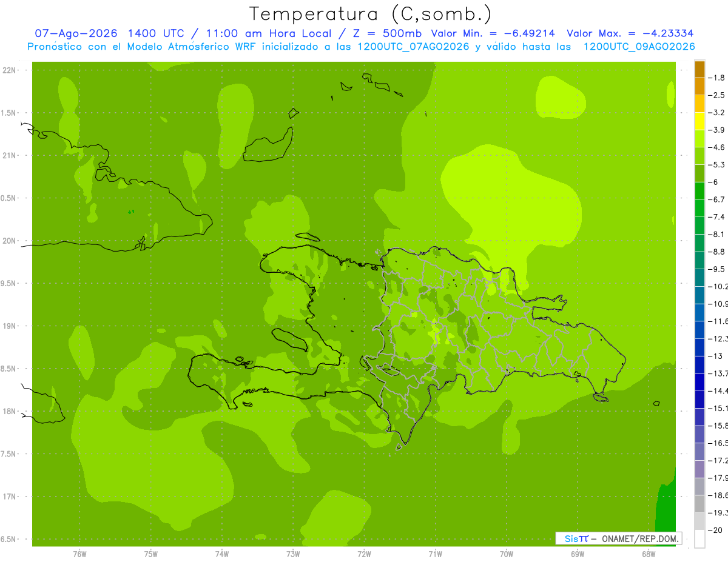Select the '1200UTC_09AGO2026' valid-until time text
728x562 pixels.
(639, 47)
